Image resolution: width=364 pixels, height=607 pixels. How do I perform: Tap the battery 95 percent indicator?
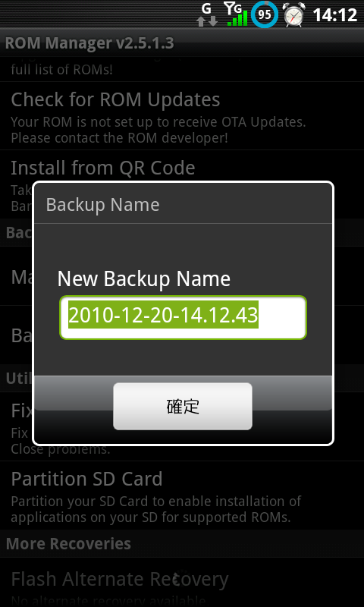coord(264,14)
